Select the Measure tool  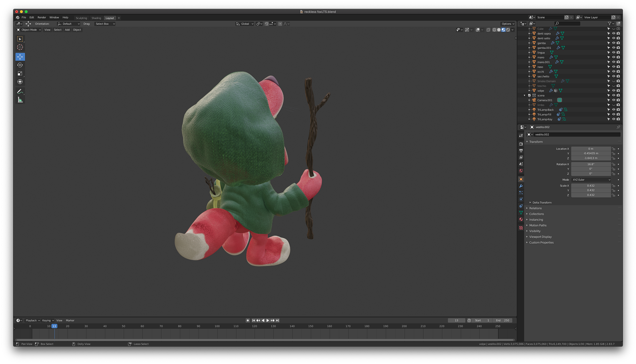tap(20, 100)
